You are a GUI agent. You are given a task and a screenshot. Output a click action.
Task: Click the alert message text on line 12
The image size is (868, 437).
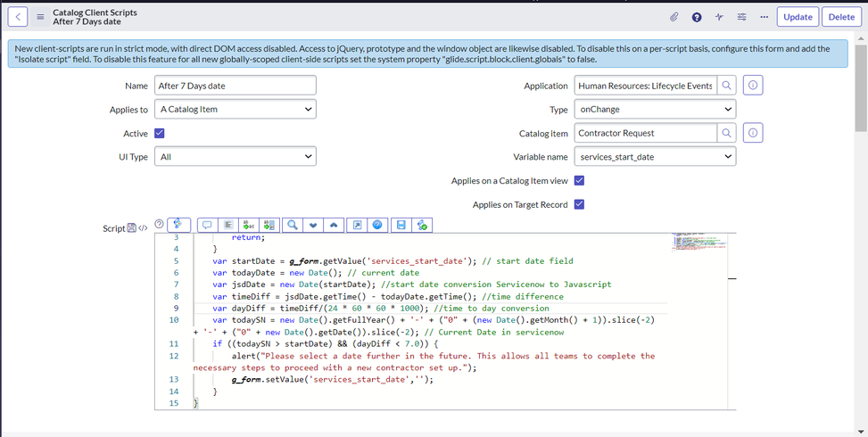(x=424, y=361)
